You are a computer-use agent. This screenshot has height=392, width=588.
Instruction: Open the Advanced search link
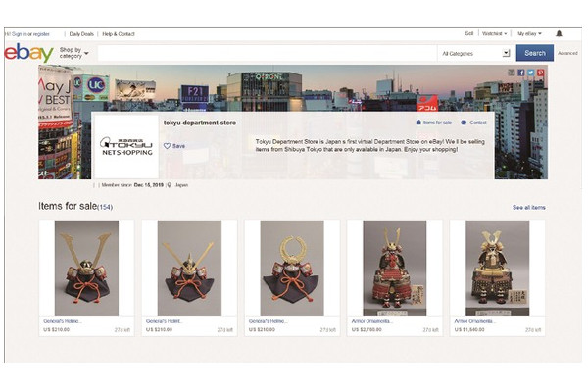[x=567, y=53]
